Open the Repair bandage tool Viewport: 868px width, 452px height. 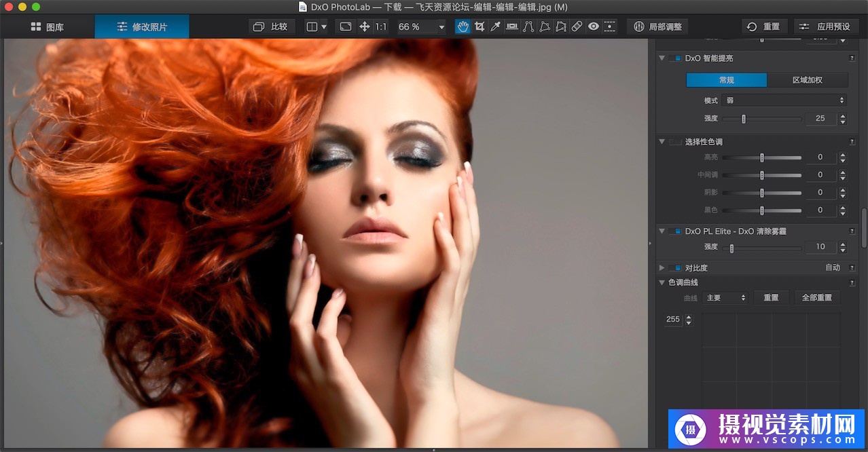click(577, 26)
